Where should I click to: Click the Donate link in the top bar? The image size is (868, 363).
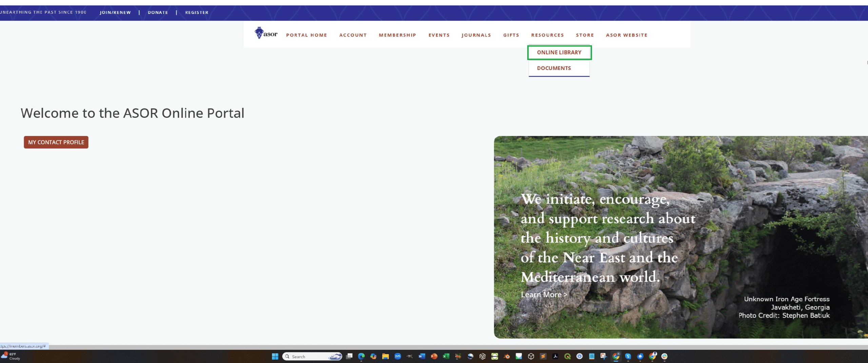click(x=158, y=13)
